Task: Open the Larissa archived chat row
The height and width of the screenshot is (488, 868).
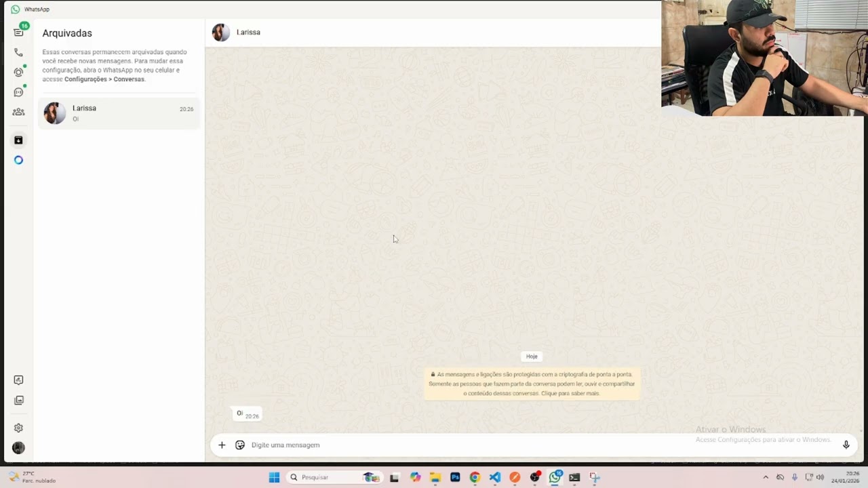Action: (x=119, y=113)
